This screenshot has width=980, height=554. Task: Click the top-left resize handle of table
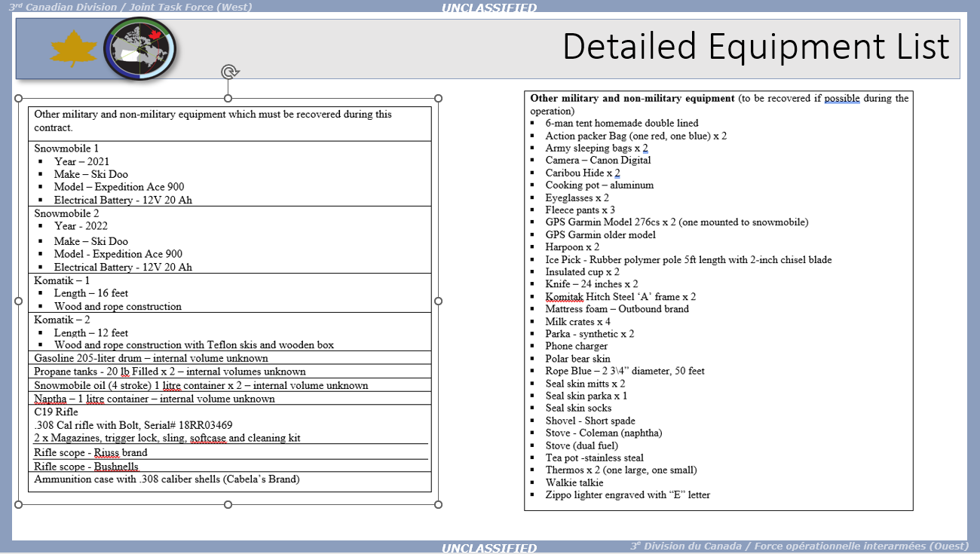click(19, 99)
